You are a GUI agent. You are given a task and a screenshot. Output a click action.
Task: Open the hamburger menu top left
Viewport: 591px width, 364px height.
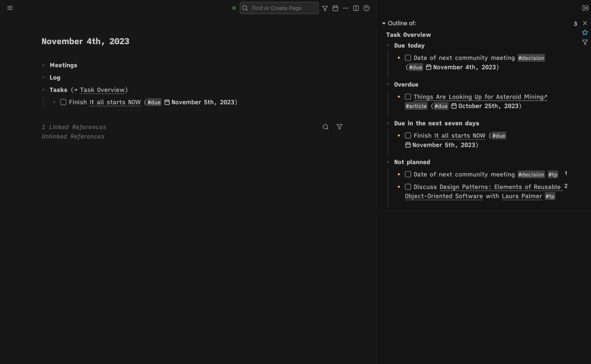coord(9,7)
